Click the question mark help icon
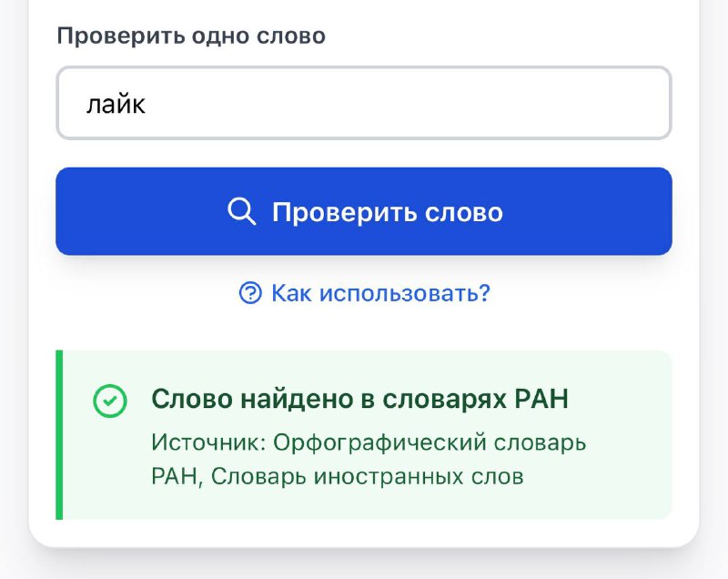The width and height of the screenshot is (728, 579). (x=250, y=293)
